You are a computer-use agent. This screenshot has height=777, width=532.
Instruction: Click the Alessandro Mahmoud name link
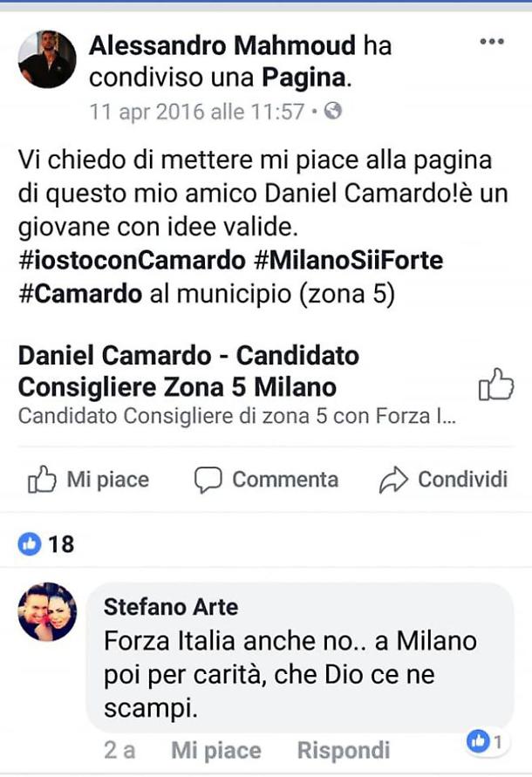click(x=222, y=45)
